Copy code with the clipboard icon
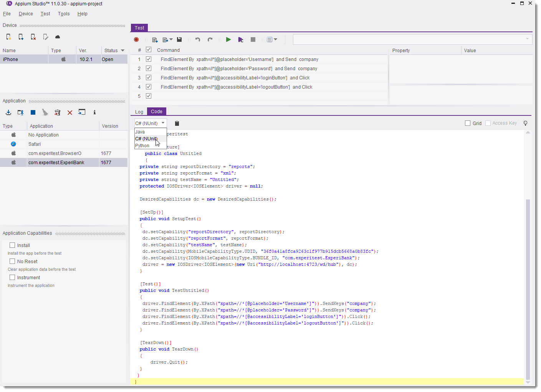 click(177, 123)
